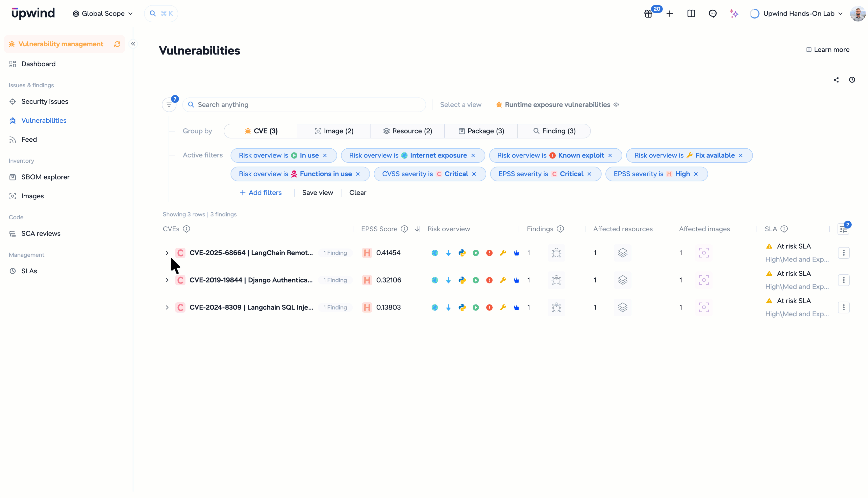Expand the CVE-2024-8309 row
The width and height of the screenshot is (868, 498).
pyautogui.click(x=167, y=307)
